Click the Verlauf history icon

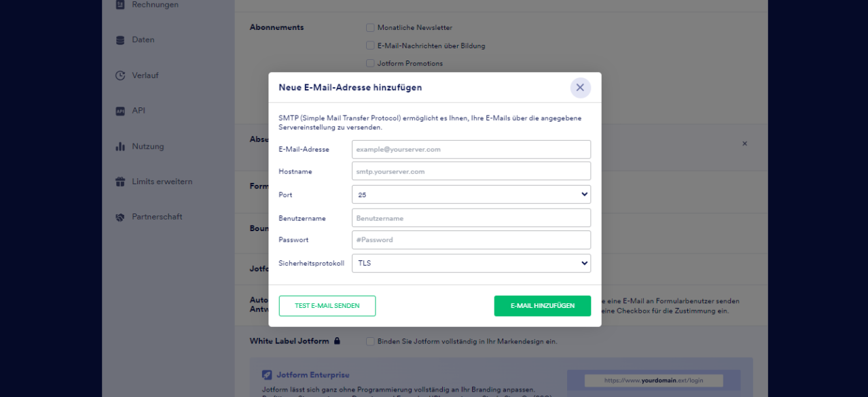120,75
